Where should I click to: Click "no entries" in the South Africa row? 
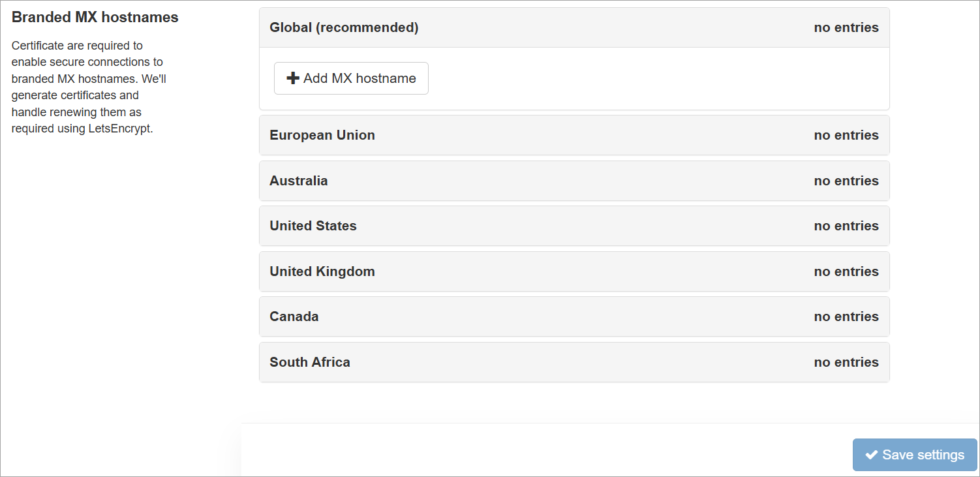click(846, 362)
